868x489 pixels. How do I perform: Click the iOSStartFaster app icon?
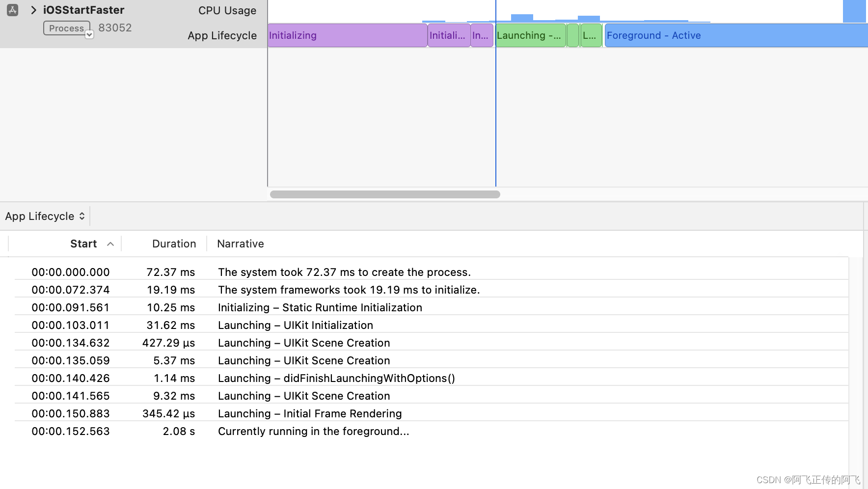[x=13, y=10]
